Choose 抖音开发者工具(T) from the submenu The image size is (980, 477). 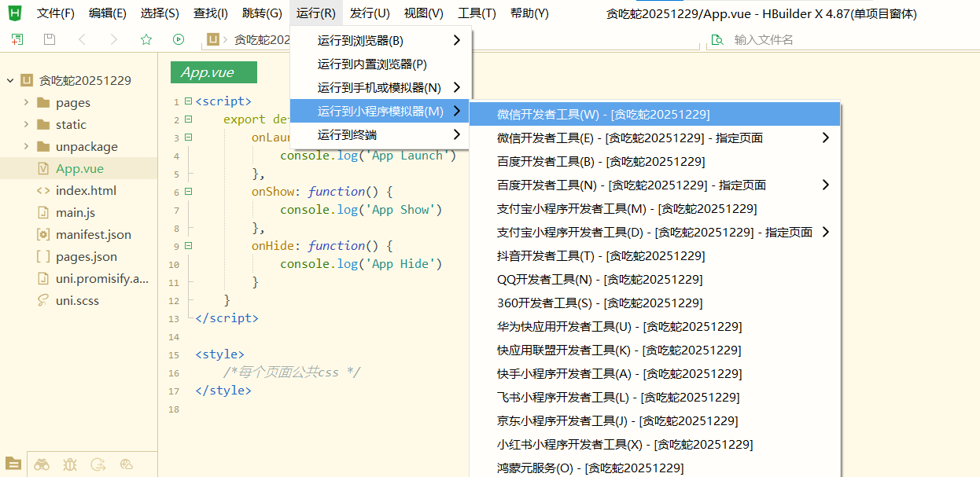(600, 255)
